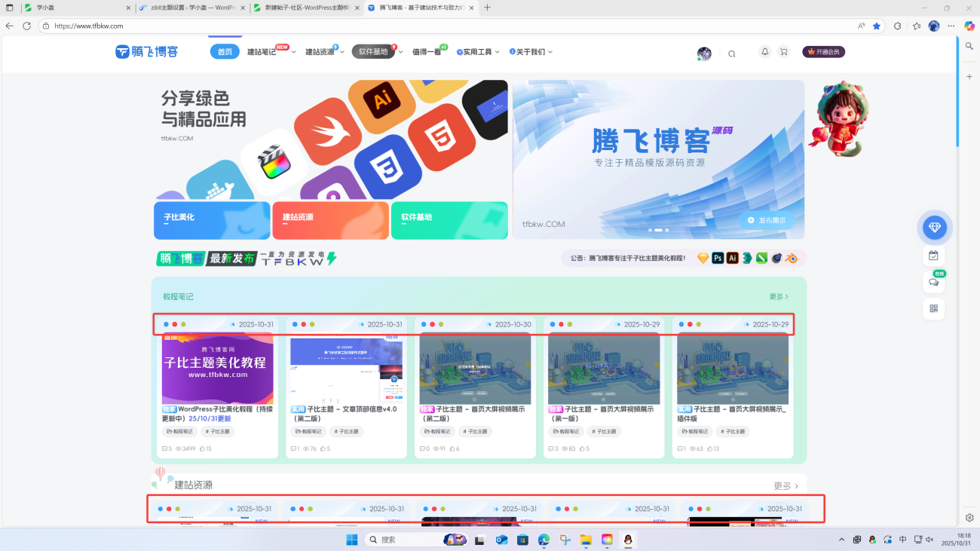Open the shopping cart icon
980x551 pixels.
tap(783, 51)
